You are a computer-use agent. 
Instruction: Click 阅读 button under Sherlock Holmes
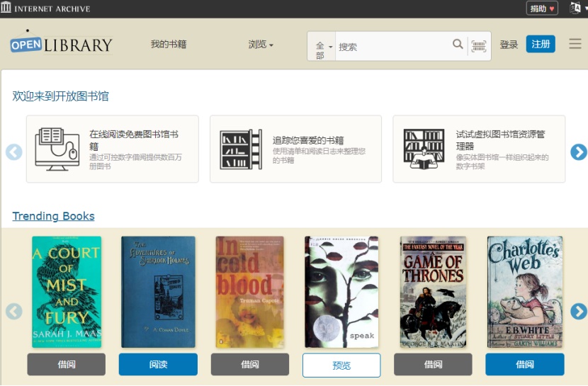pyautogui.click(x=158, y=365)
